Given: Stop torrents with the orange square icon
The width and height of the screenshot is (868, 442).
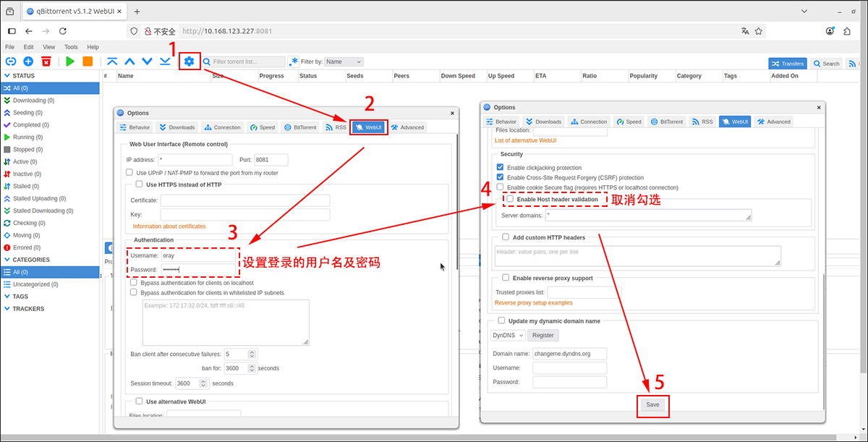Looking at the screenshot, I should coord(88,61).
